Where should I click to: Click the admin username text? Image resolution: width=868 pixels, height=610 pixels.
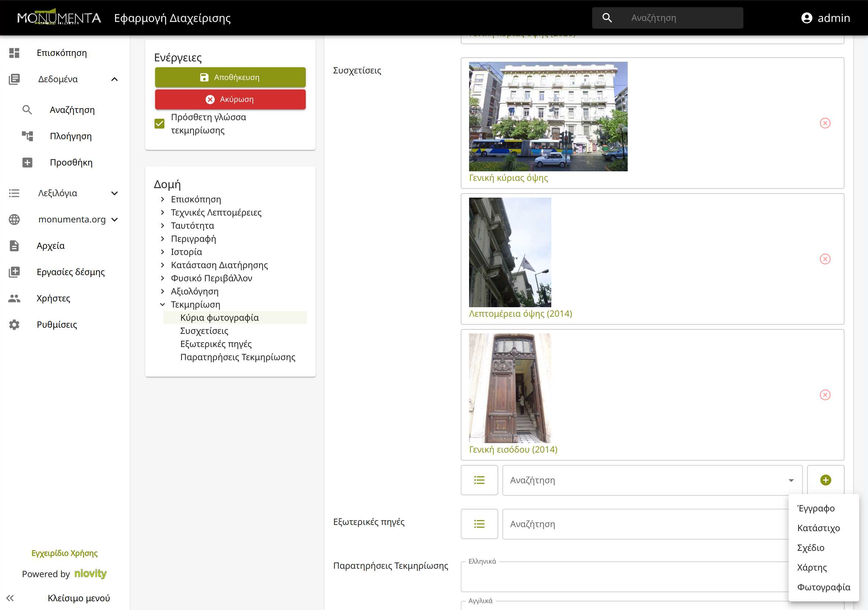tap(834, 18)
